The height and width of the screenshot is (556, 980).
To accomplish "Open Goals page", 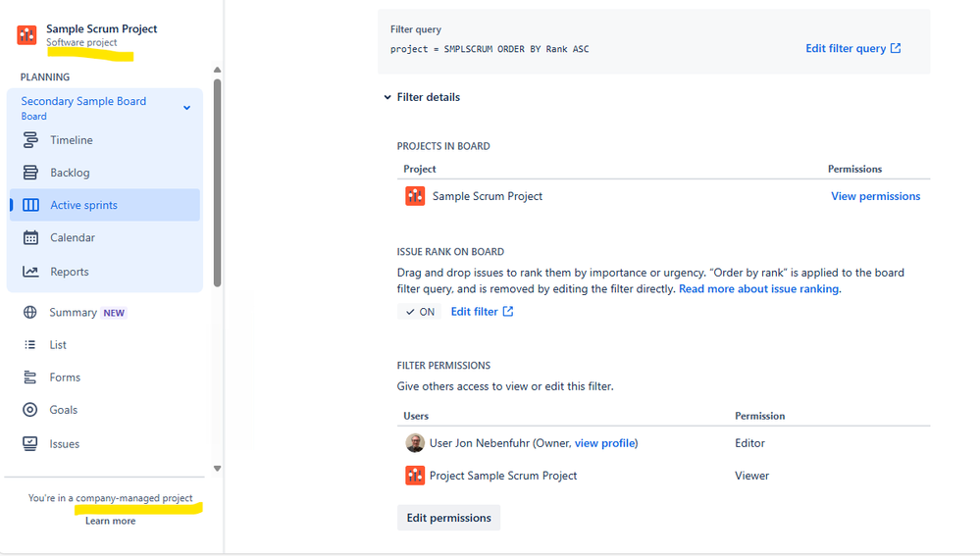I will coord(64,410).
